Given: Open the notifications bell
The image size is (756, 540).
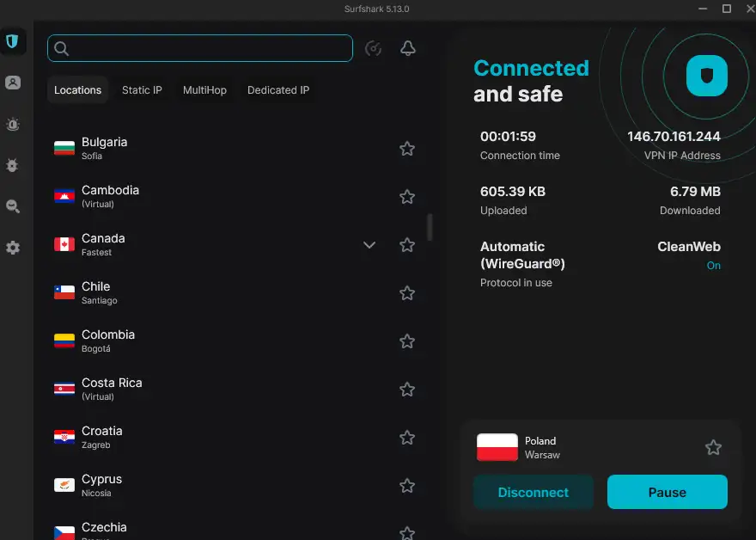Looking at the screenshot, I should coord(408,48).
